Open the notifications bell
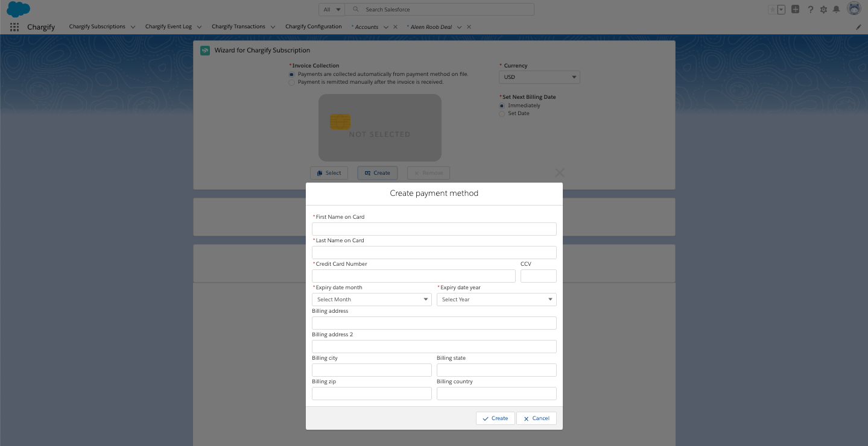 (836, 10)
